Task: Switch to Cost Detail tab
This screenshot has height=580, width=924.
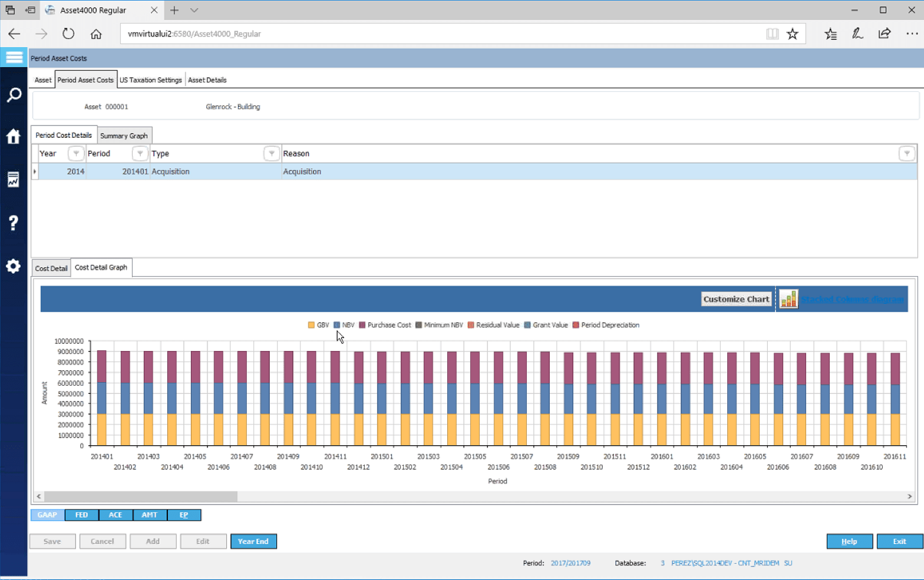Action: click(x=51, y=269)
